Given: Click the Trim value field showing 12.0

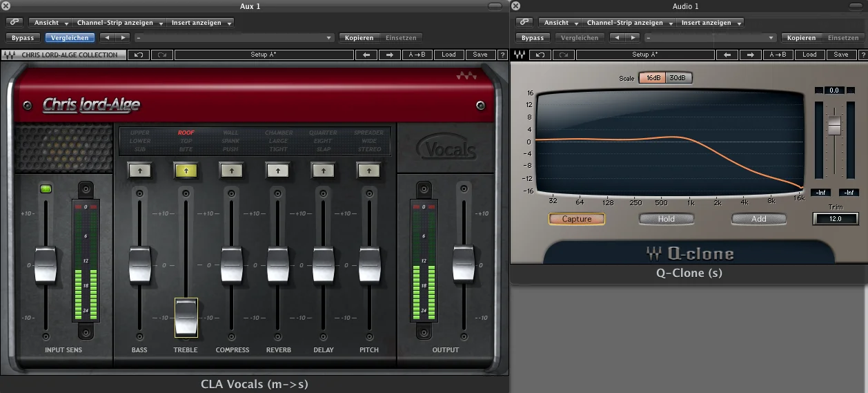Looking at the screenshot, I should (836, 219).
